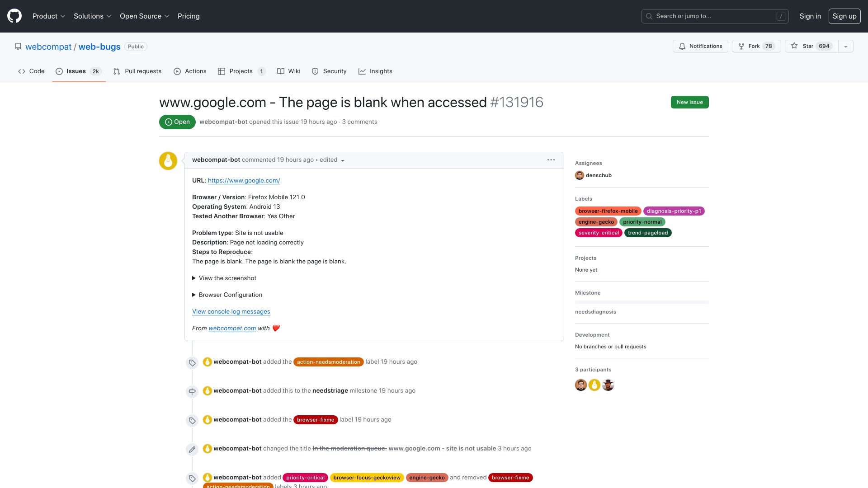Expand View the screenshot section

[x=224, y=278]
